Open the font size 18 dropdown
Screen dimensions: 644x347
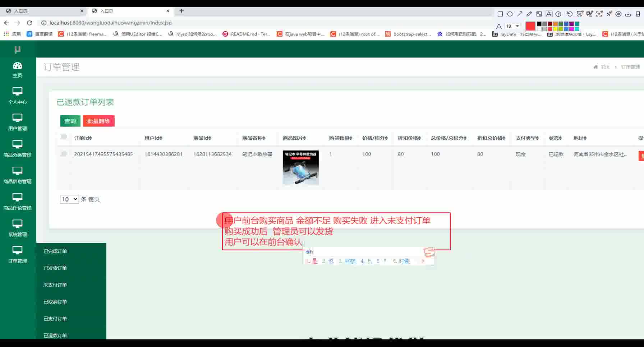tap(512, 26)
